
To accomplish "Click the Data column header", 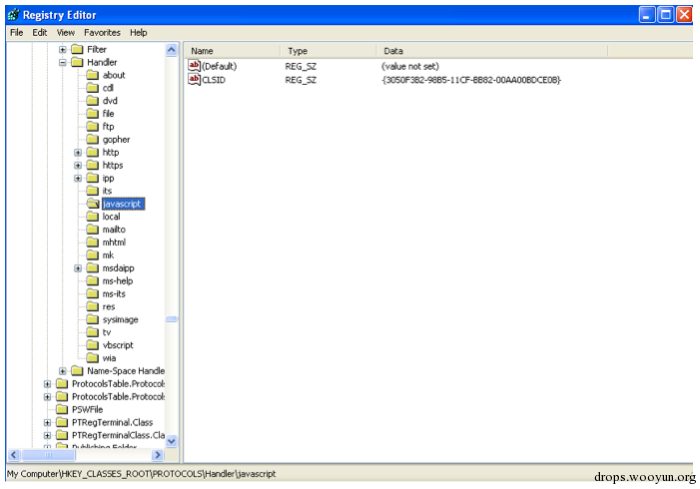I will (492, 51).
